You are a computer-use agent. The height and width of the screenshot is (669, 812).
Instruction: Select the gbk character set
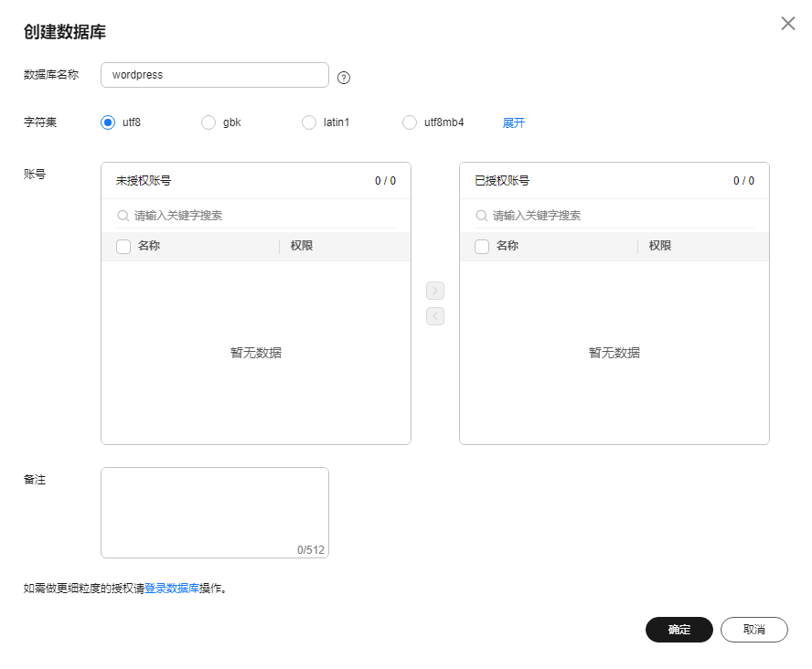[208, 122]
